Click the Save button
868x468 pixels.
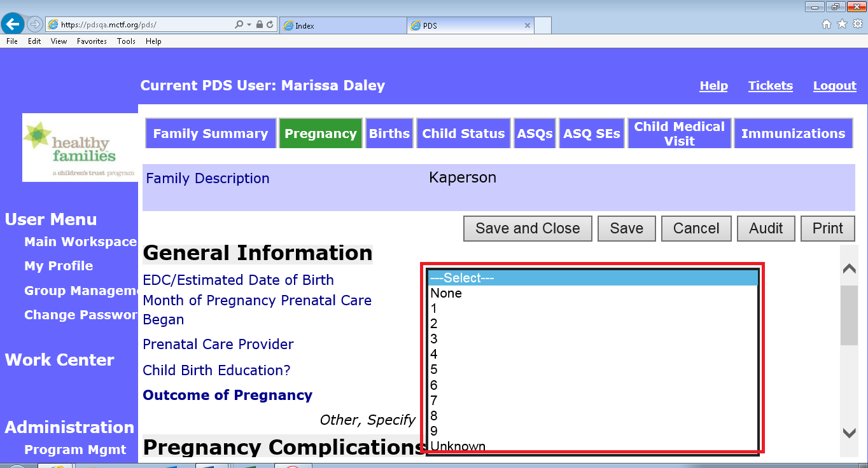626,228
